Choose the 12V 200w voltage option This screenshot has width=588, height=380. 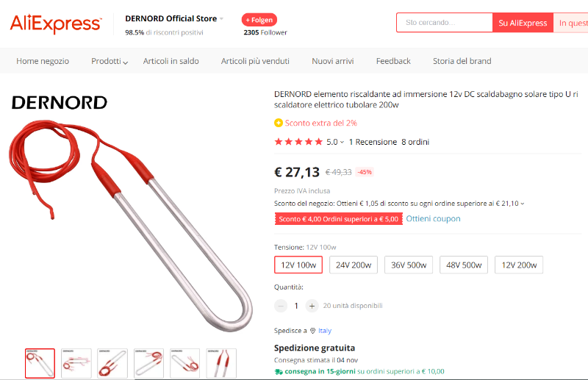pos(519,265)
